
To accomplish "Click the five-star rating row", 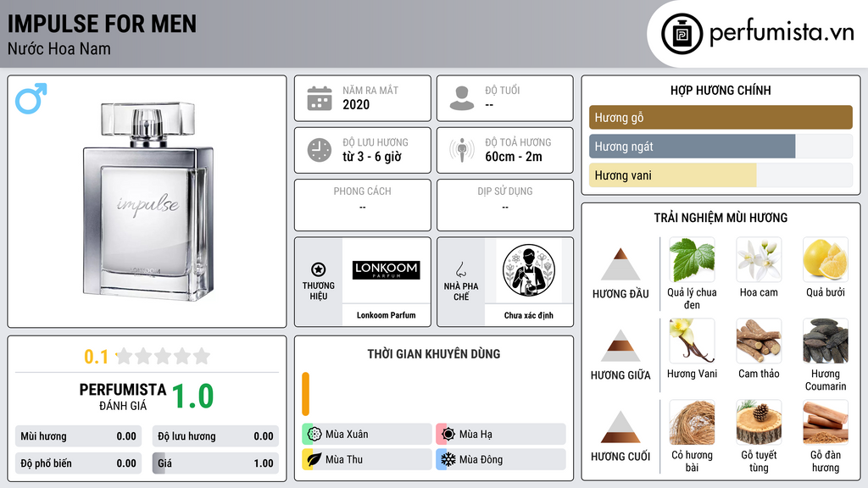I will click(164, 356).
